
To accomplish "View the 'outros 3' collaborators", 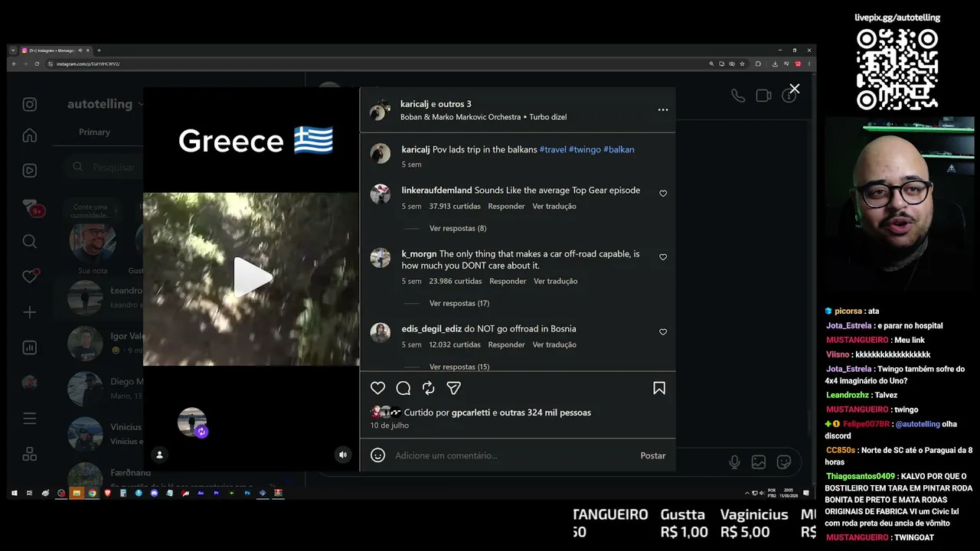I will pyautogui.click(x=455, y=104).
